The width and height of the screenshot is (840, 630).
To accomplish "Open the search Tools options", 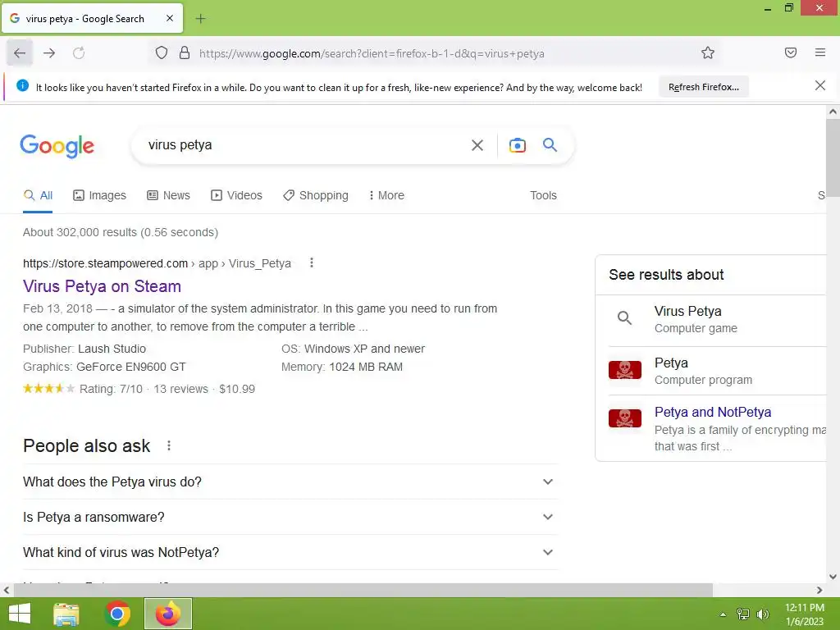I will coord(543,195).
